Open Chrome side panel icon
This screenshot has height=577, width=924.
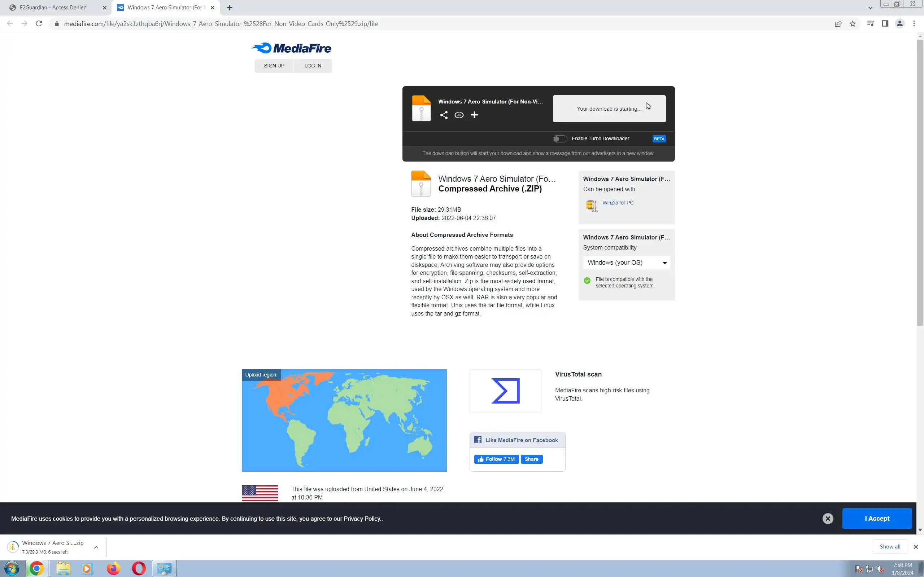885,24
